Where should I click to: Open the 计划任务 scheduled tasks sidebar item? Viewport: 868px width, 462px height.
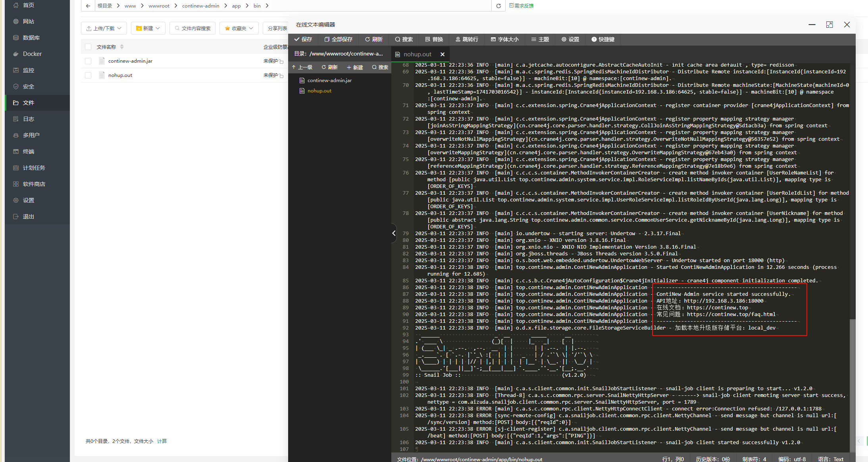(37, 168)
